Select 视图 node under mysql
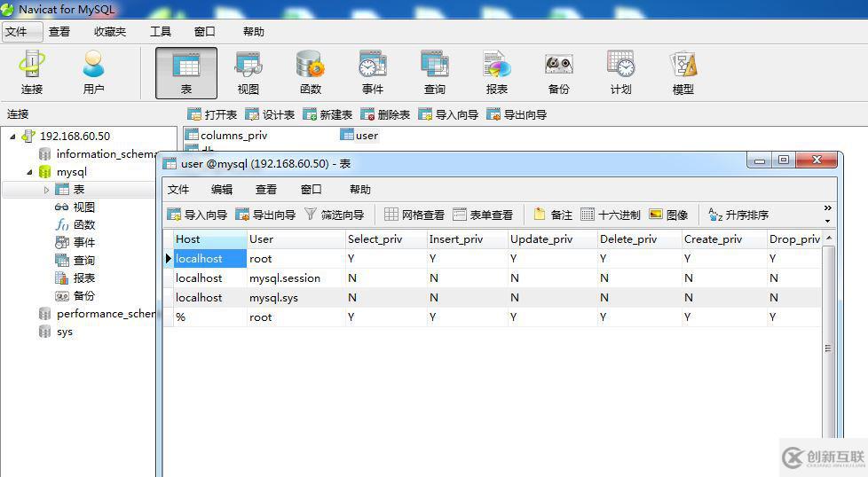The image size is (868, 477). coord(75,207)
